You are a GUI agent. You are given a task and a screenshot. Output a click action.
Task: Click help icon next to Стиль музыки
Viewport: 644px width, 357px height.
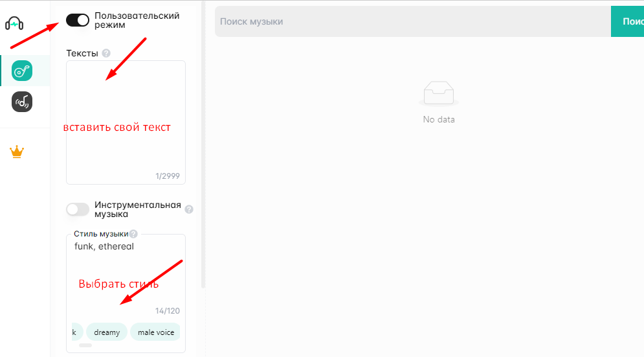tap(133, 234)
